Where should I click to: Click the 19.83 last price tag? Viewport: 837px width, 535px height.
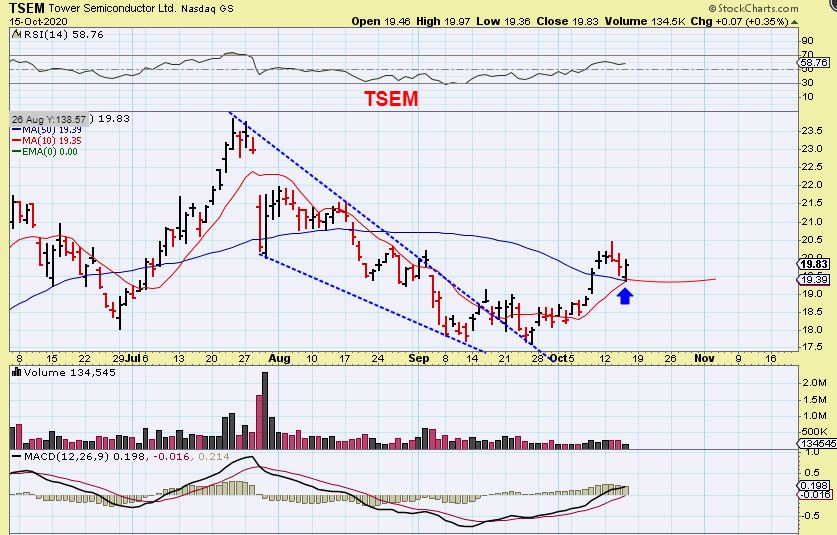pos(814,264)
